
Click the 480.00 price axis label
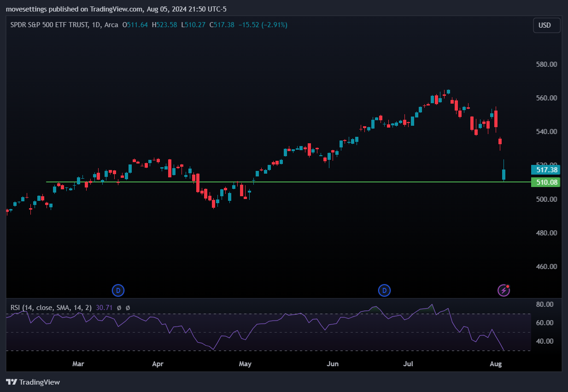(x=547, y=233)
